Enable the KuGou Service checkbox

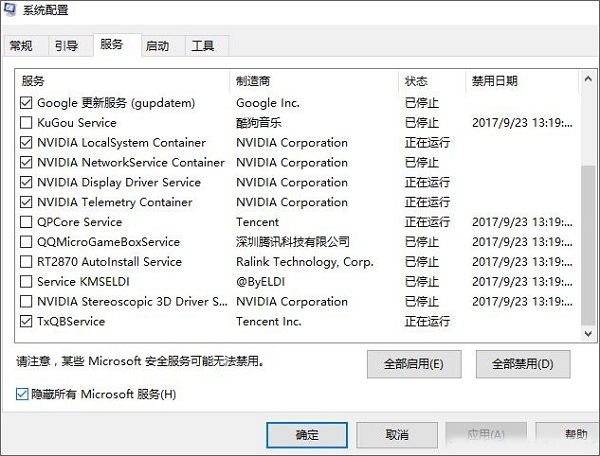26,122
